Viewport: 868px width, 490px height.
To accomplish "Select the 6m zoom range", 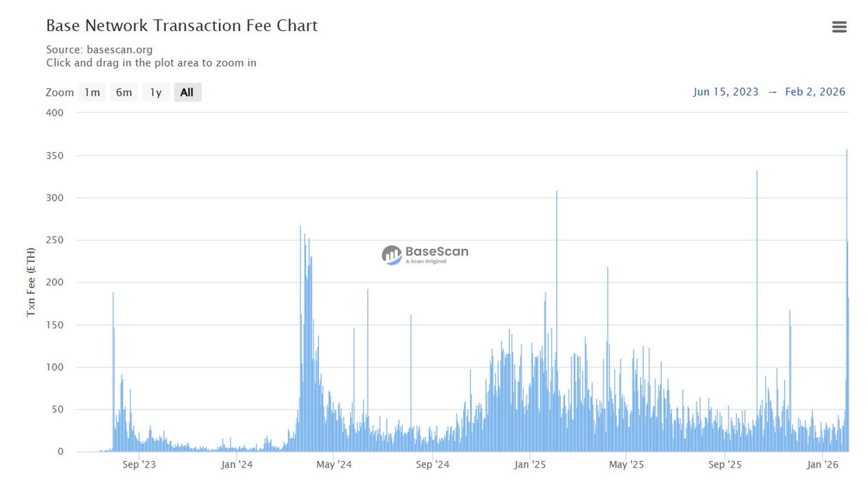I will pyautogui.click(x=124, y=93).
